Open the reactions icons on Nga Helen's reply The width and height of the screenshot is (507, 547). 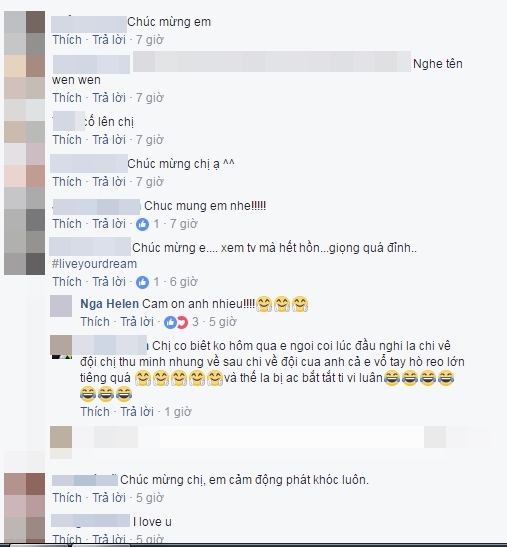[x=176, y=322]
